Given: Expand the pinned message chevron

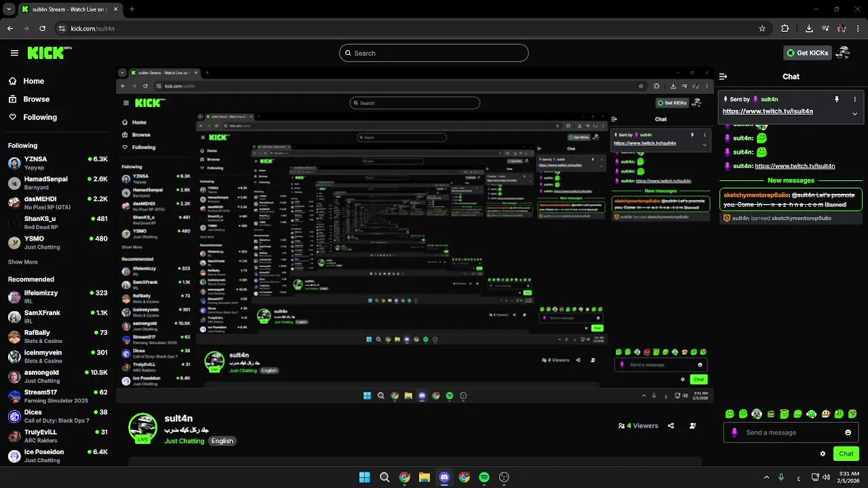Looking at the screenshot, I should click(854, 113).
